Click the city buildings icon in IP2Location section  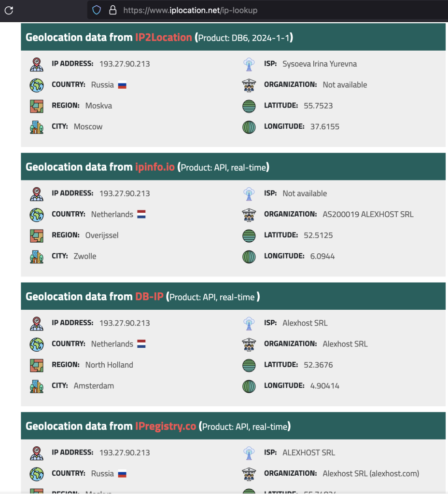pyautogui.click(x=37, y=127)
